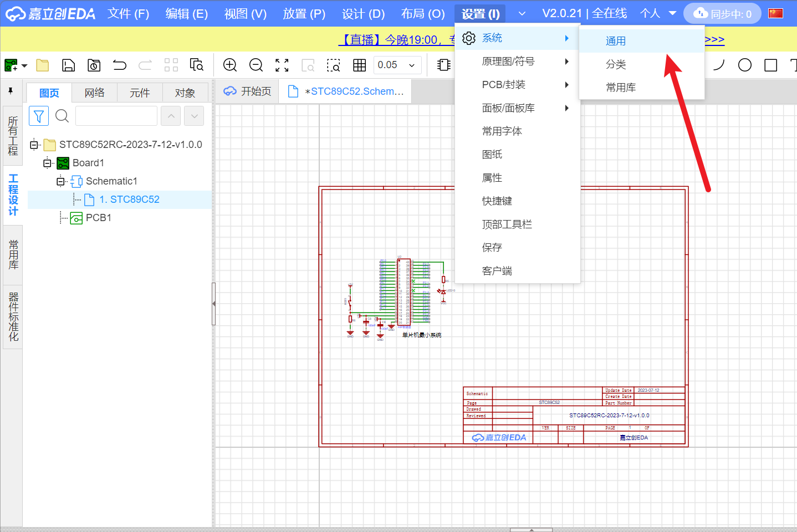Viewport: 797px width, 532px height.
Task: Choose 快捷键 from settings menu
Action: (517, 201)
